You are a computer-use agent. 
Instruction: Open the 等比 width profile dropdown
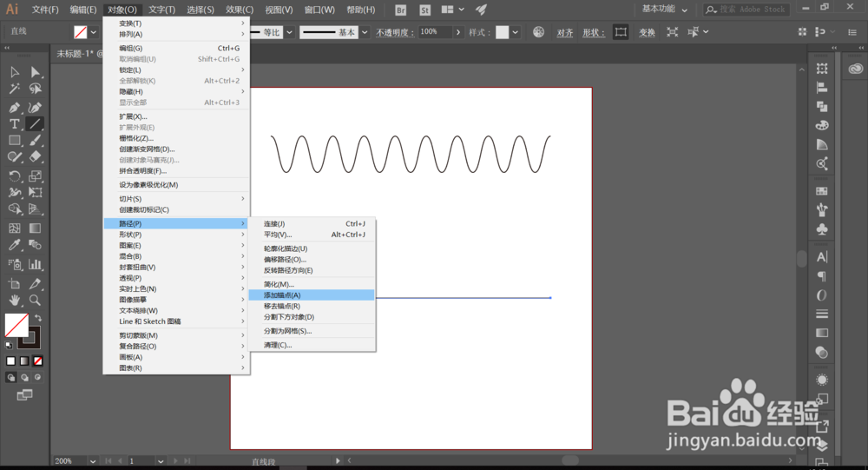point(290,32)
